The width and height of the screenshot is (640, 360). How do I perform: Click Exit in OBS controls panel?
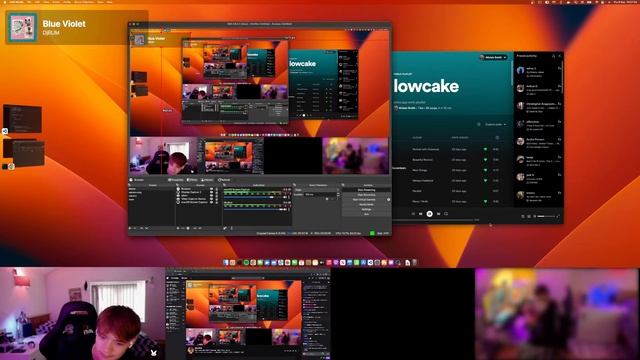(x=367, y=214)
